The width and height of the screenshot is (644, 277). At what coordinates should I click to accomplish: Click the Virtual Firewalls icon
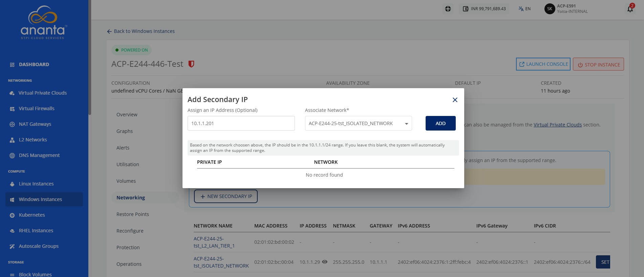(x=12, y=108)
